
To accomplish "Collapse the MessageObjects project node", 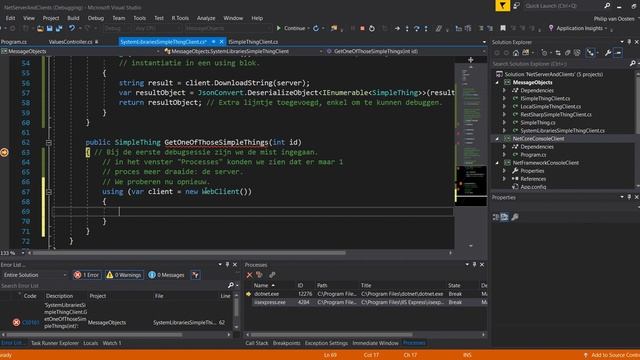I will [497, 82].
